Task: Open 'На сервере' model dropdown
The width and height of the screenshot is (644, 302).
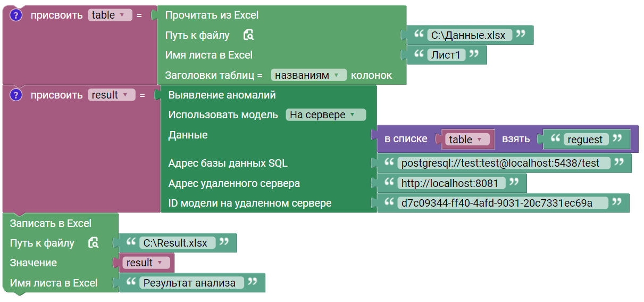Action: click(x=325, y=115)
